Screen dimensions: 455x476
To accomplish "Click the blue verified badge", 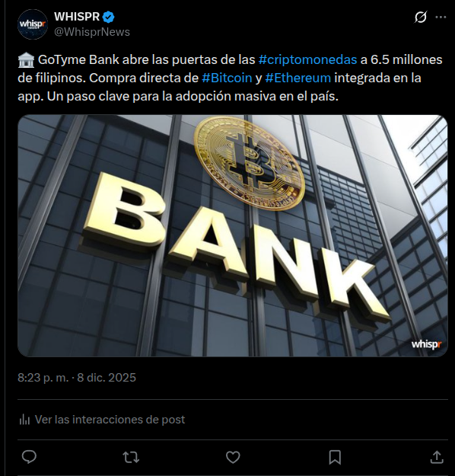I will (x=108, y=17).
